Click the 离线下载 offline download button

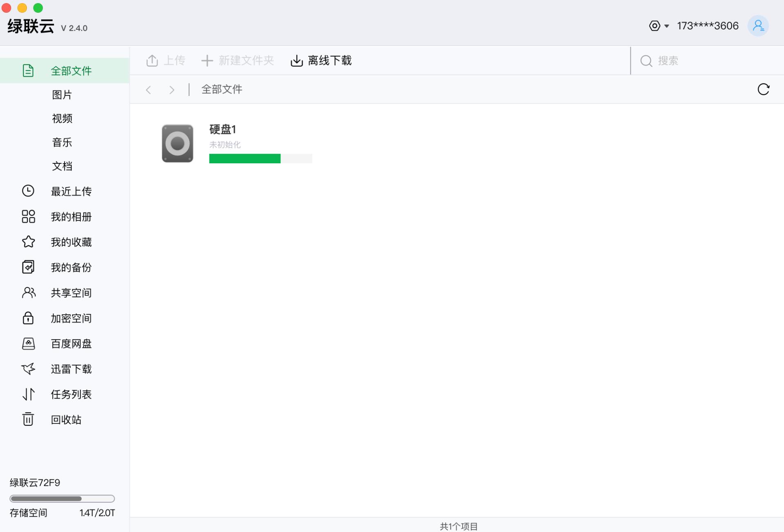coord(321,60)
